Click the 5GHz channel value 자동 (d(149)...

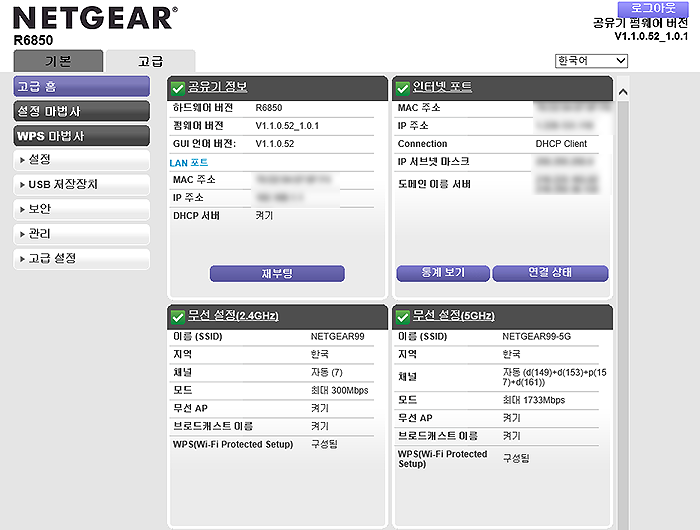(x=554, y=377)
